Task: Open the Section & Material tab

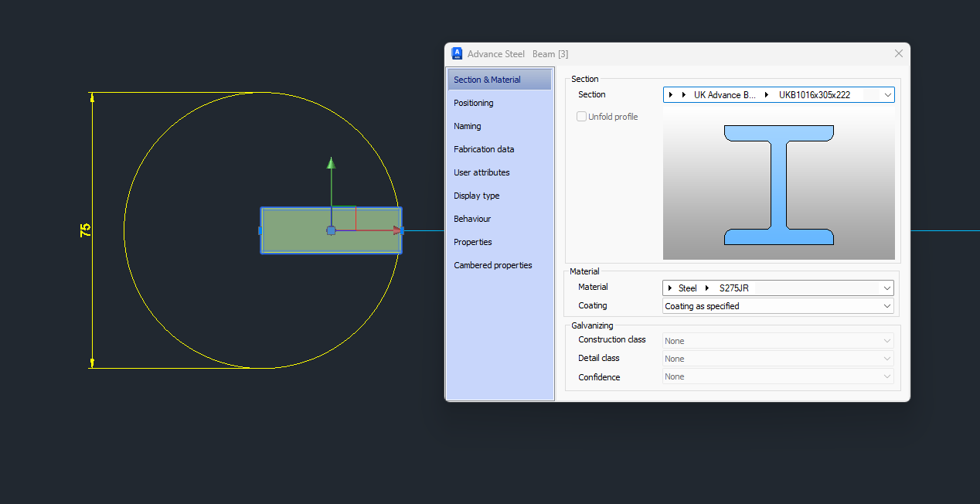Action: click(499, 80)
